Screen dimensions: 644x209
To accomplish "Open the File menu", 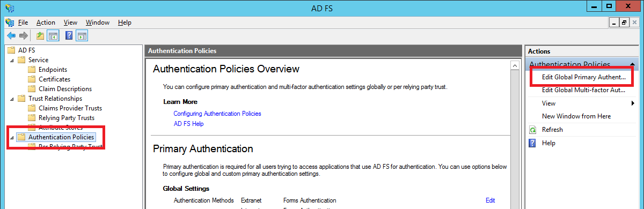I will 23,23.
